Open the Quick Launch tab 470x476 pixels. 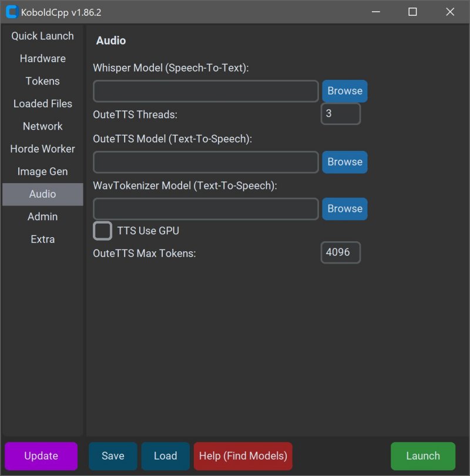(43, 36)
